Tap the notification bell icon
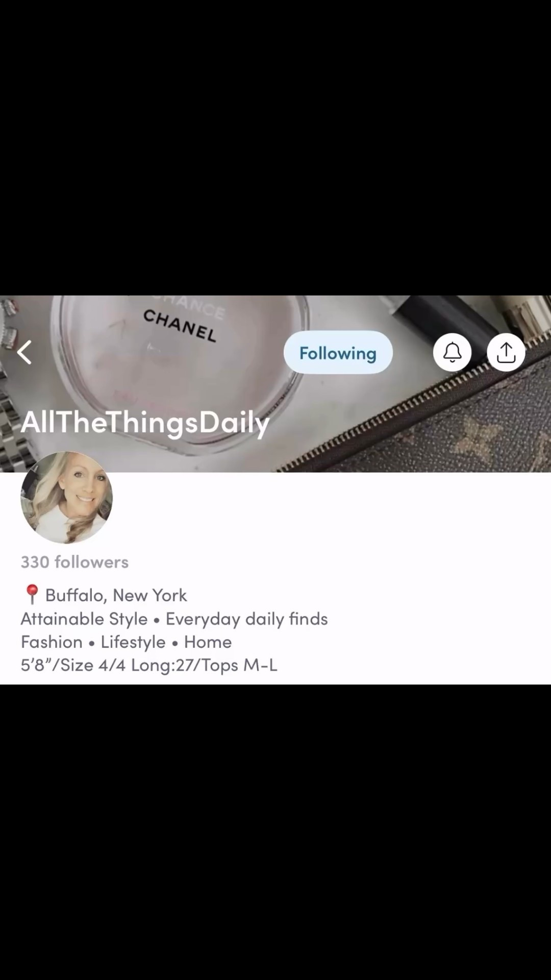This screenshot has width=551, height=980. (452, 352)
